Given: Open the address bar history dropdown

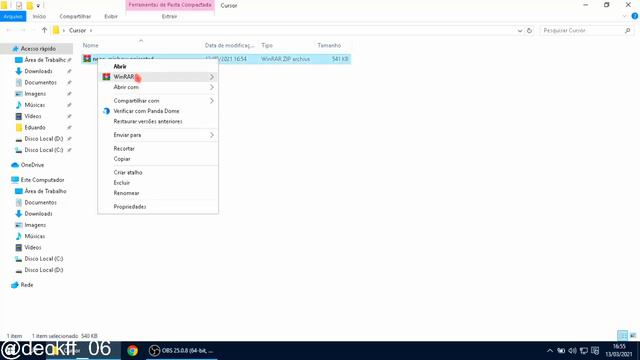Looking at the screenshot, I should tap(520, 31).
